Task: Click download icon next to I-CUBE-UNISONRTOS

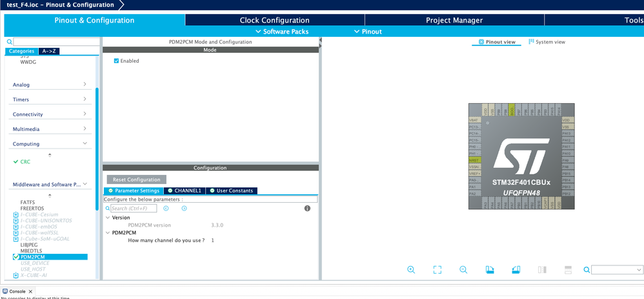Action: 15,221
